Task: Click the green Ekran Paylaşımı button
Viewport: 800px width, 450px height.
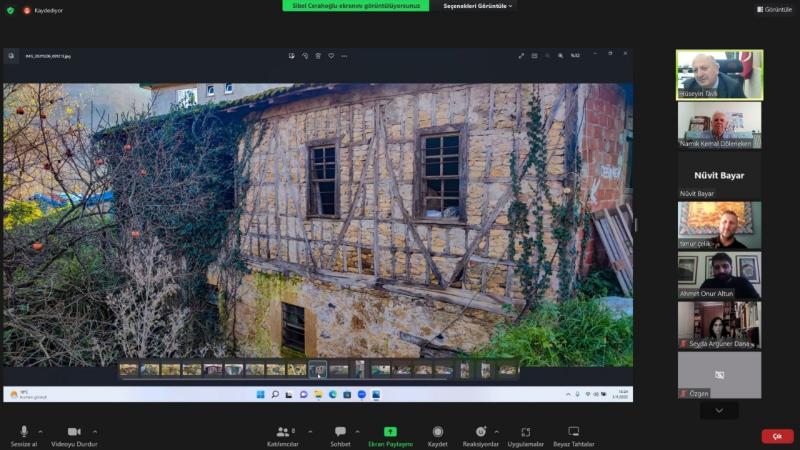Action: (390, 434)
